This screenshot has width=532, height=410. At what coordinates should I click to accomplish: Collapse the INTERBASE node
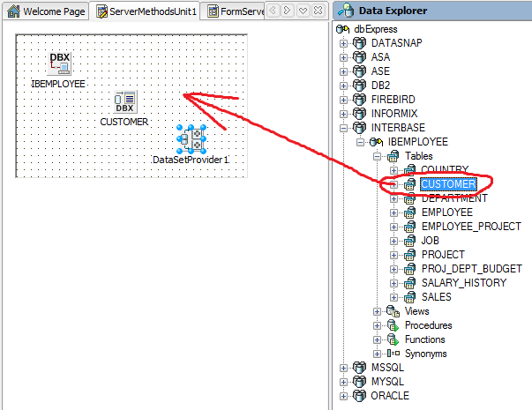(343, 128)
